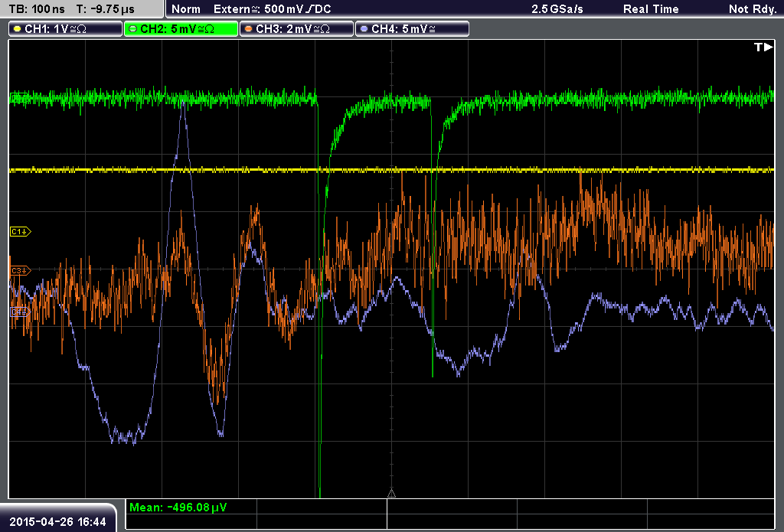Click the C3 ground level marker

tap(20, 270)
